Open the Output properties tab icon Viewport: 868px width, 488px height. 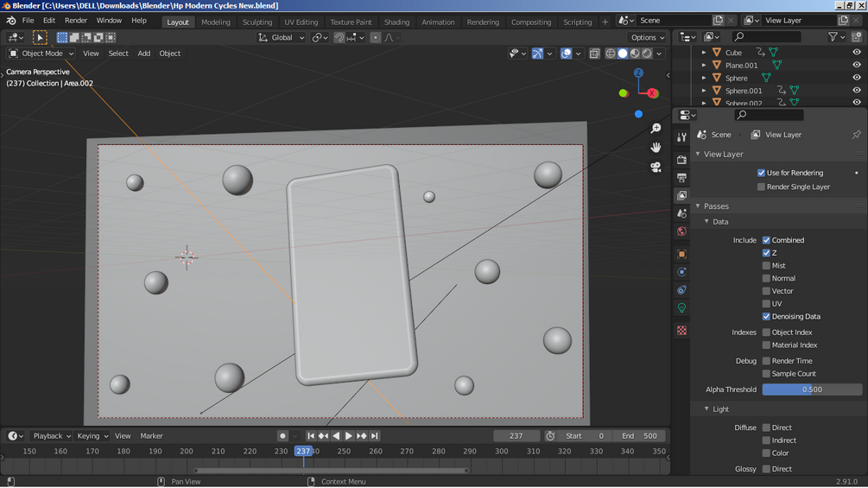[x=681, y=178]
